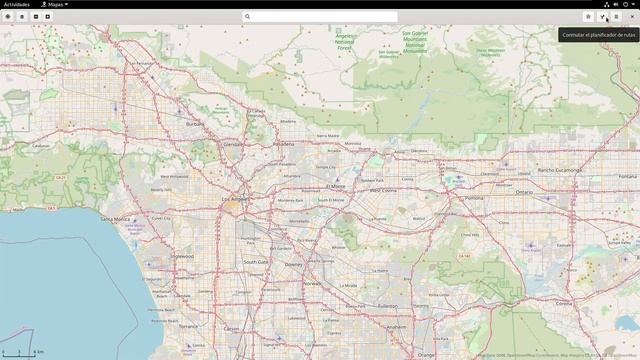This screenshot has width=640, height=360.
Task: Zoom out with the minus button
Action: pos(36,17)
